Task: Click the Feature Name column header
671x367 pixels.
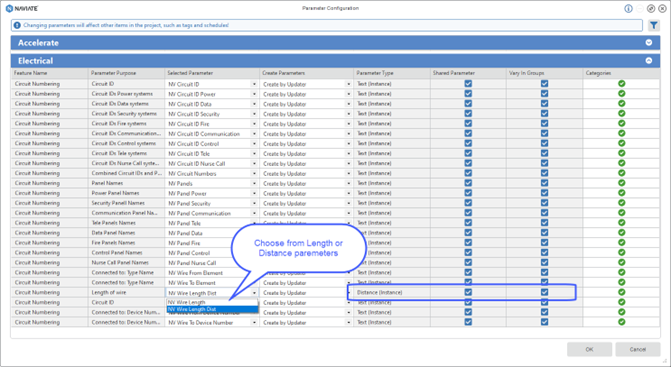Action: coord(50,73)
